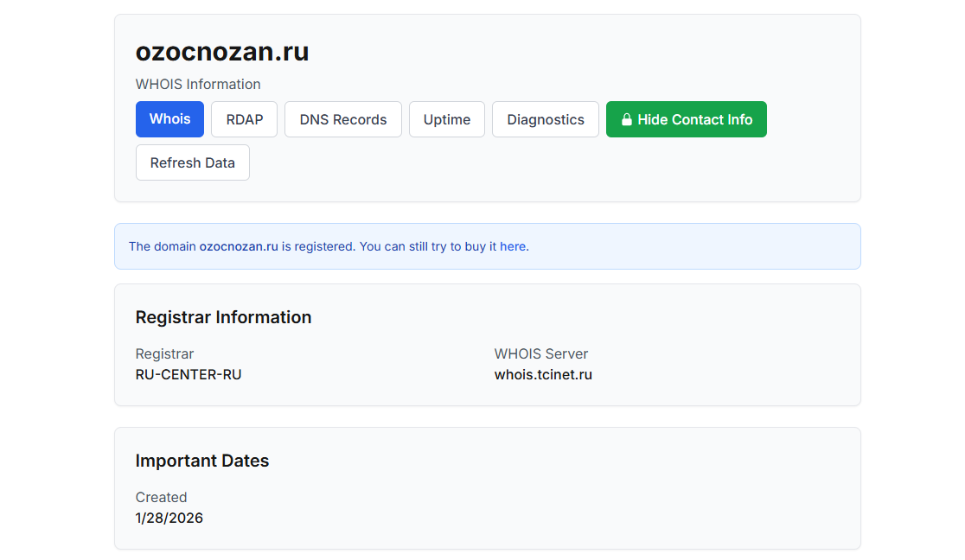Refresh the WHOIS data
965x560 pixels.
[x=192, y=162]
